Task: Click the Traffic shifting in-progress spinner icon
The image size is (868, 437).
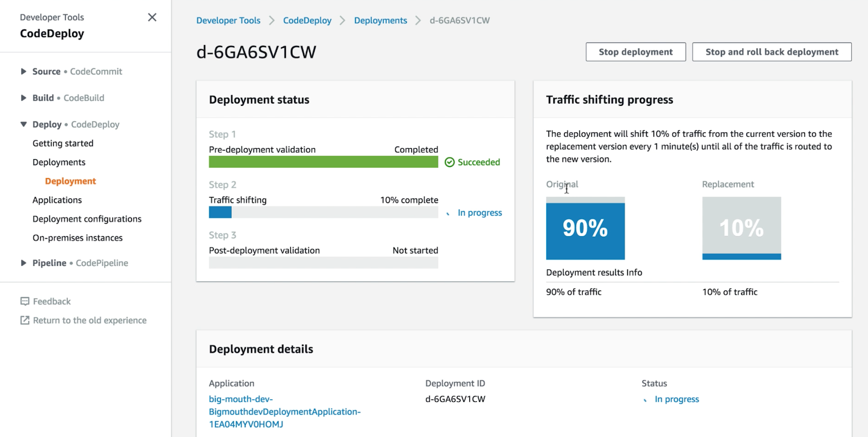Action: (448, 213)
